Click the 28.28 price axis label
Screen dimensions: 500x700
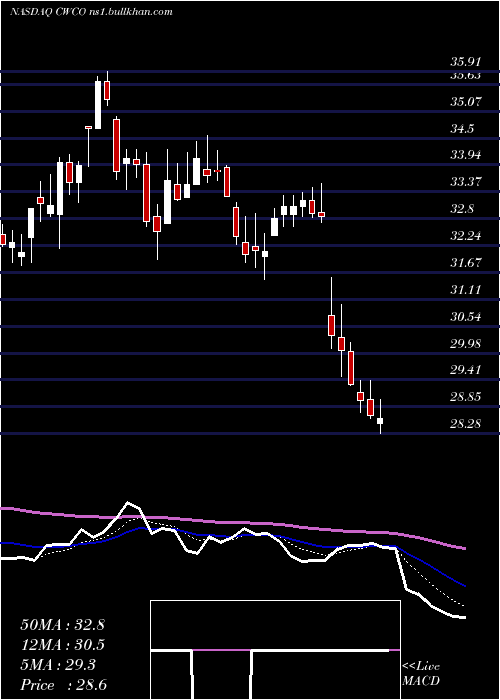coord(466,423)
